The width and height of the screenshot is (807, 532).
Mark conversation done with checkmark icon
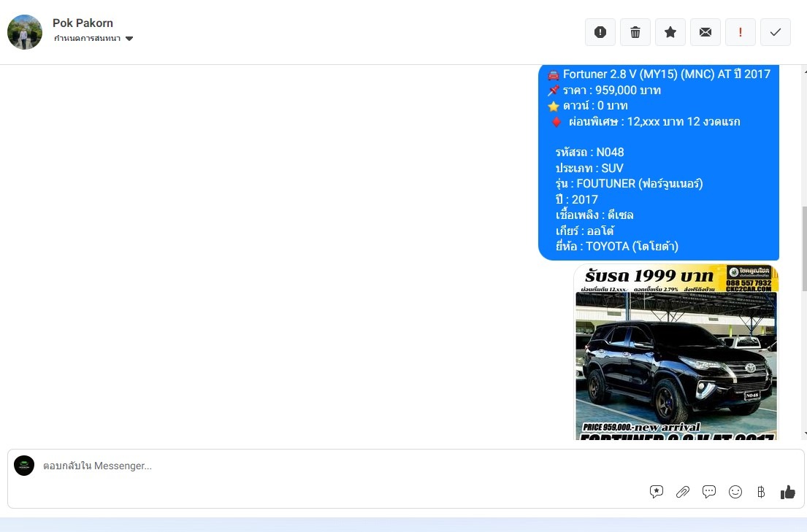[x=775, y=32]
